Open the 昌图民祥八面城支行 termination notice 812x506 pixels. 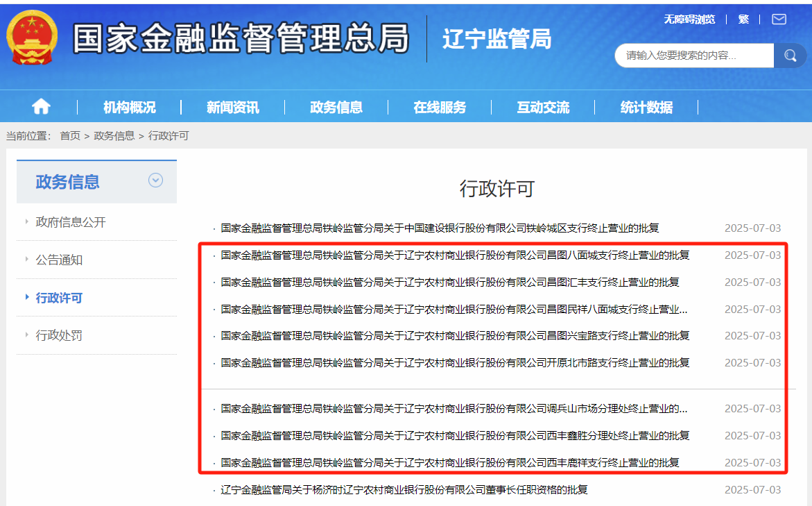point(454,310)
